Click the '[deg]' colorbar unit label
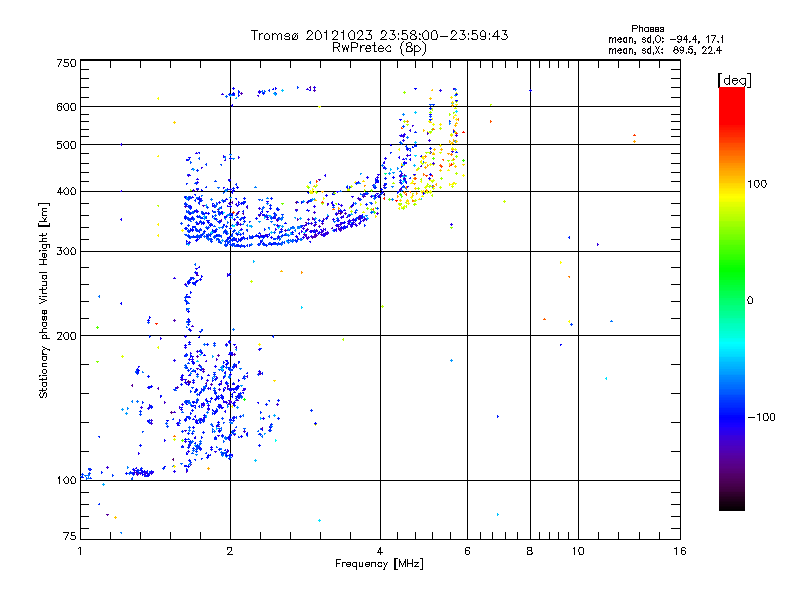The width and height of the screenshot is (800, 600). [x=734, y=80]
